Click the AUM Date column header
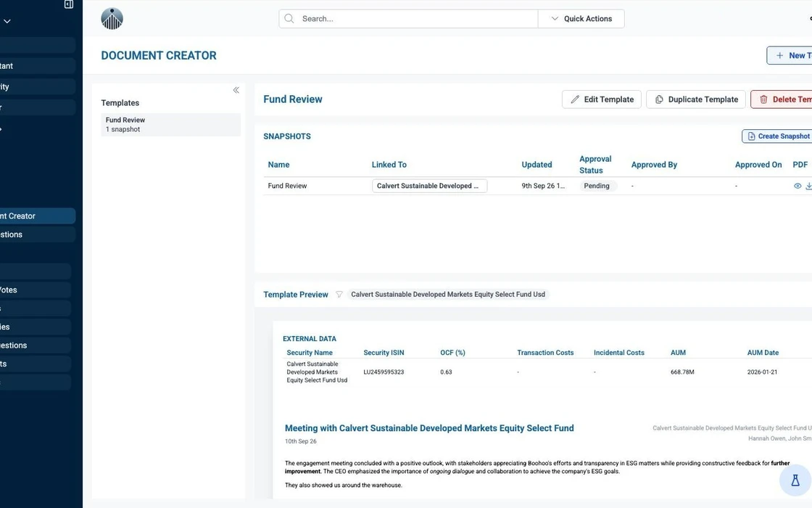This screenshot has height=508, width=812. (x=763, y=353)
